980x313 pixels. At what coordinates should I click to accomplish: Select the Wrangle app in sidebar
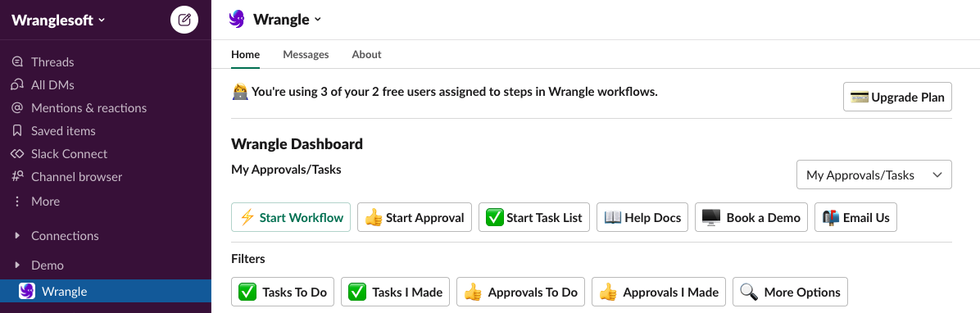point(106,291)
